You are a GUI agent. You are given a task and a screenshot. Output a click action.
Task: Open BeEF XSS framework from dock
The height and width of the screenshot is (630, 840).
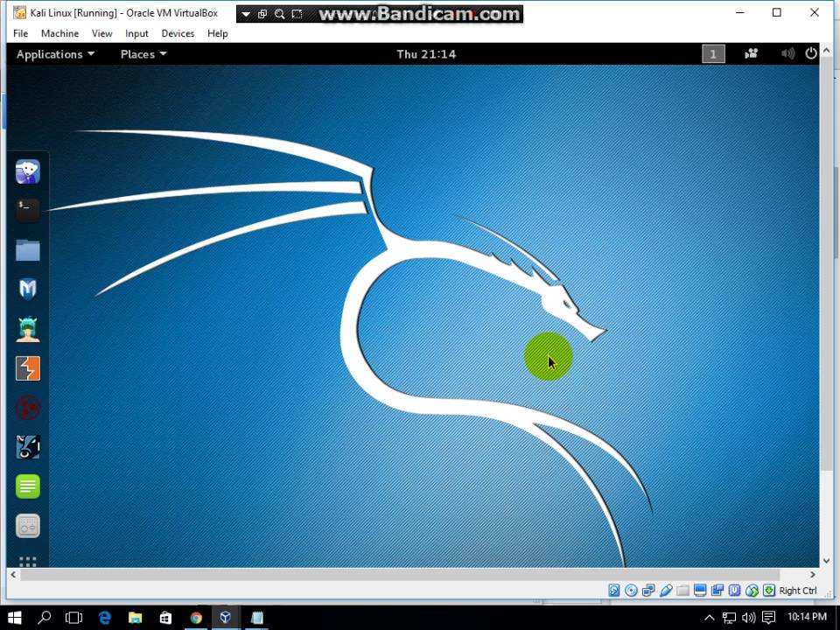coord(28,447)
